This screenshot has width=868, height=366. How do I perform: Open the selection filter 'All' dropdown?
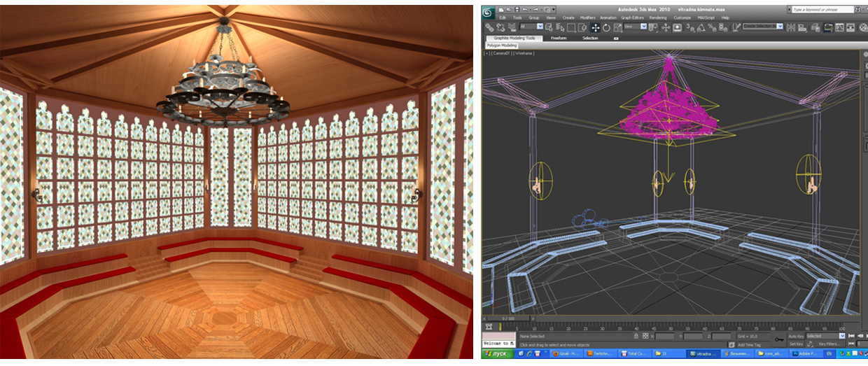pos(533,27)
